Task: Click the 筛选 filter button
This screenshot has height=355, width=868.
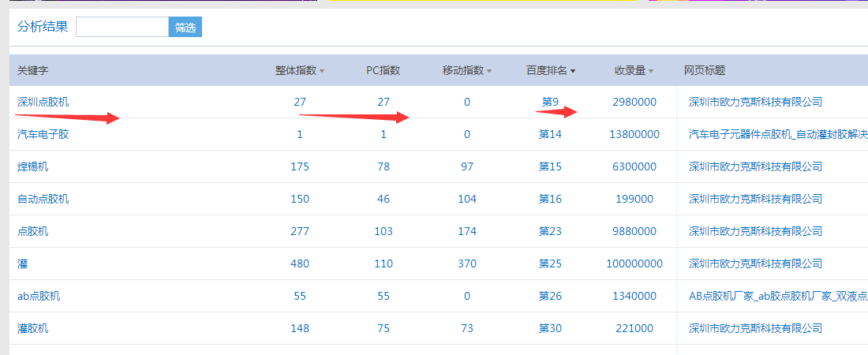Action: click(185, 27)
